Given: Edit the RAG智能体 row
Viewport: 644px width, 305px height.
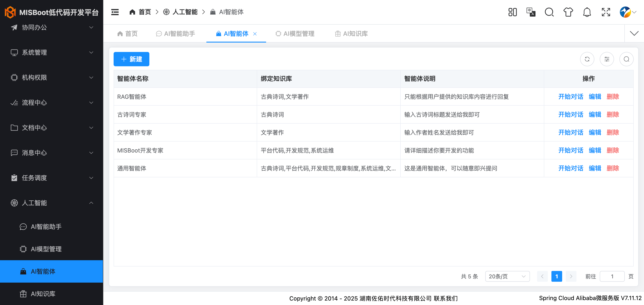Looking at the screenshot, I should point(595,97).
